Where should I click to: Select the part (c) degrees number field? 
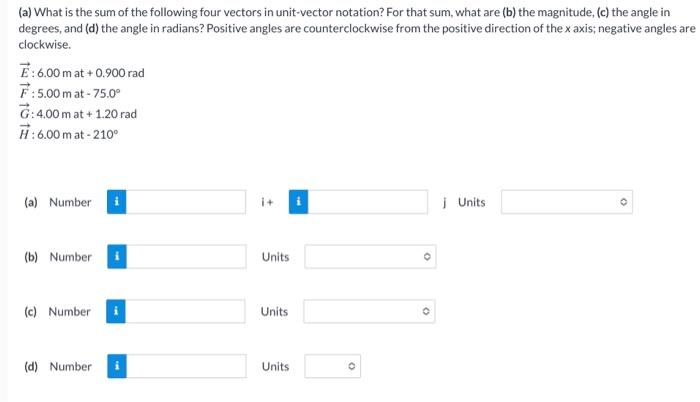coord(185,311)
